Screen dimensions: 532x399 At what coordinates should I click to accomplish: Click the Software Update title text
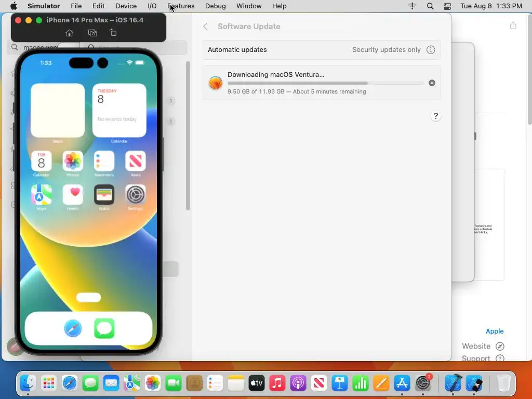pos(249,26)
